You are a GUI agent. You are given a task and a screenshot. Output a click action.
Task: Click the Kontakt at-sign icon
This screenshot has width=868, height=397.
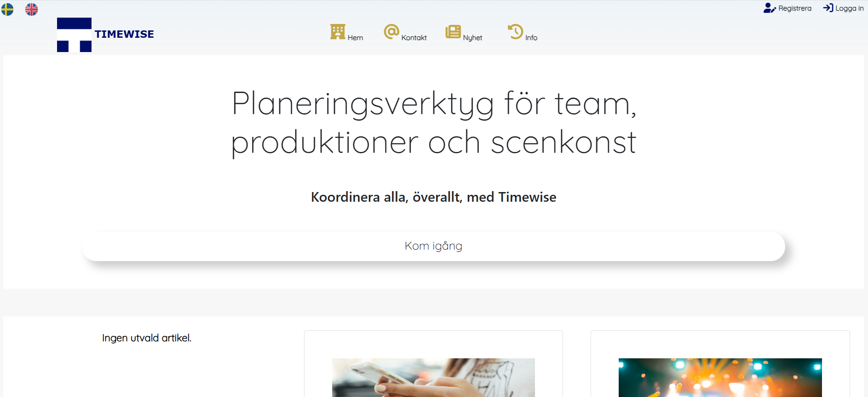click(391, 32)
